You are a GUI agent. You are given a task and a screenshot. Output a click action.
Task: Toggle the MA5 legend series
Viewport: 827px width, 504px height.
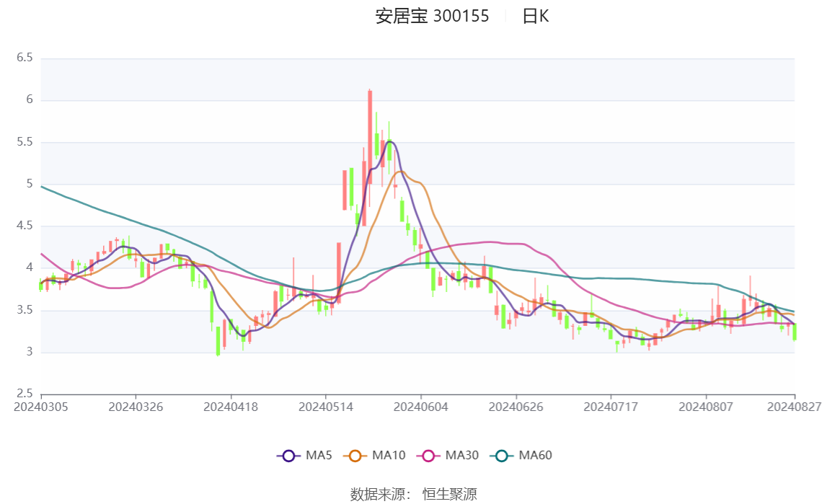pos(304,456)
